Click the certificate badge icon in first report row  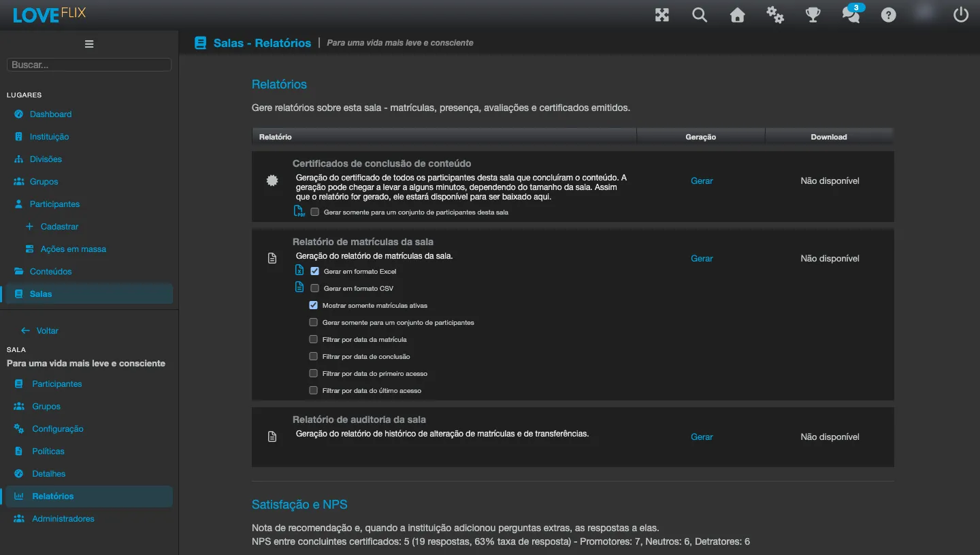(272, 180)
